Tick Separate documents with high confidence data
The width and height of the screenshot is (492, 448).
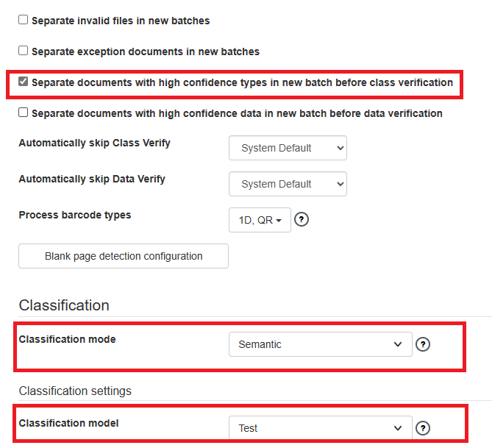pyautogui.click(x=24, y=113)
